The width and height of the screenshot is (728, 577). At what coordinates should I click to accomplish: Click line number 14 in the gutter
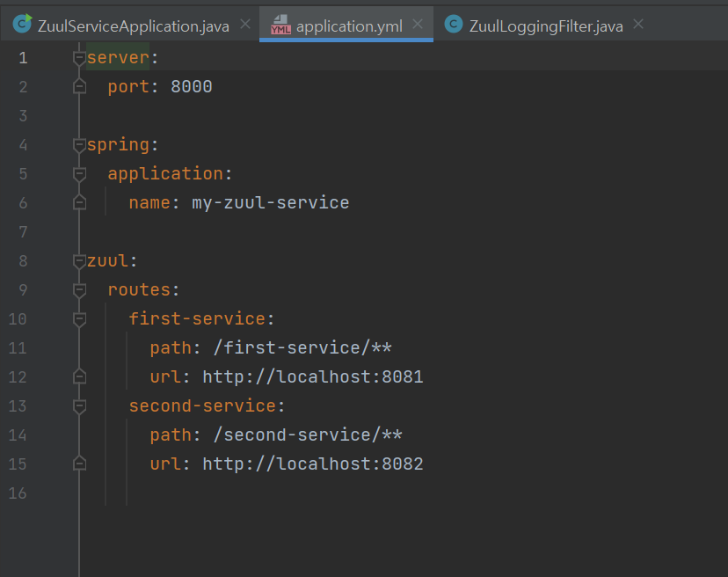pyautogui.click(x=18, y=435)
